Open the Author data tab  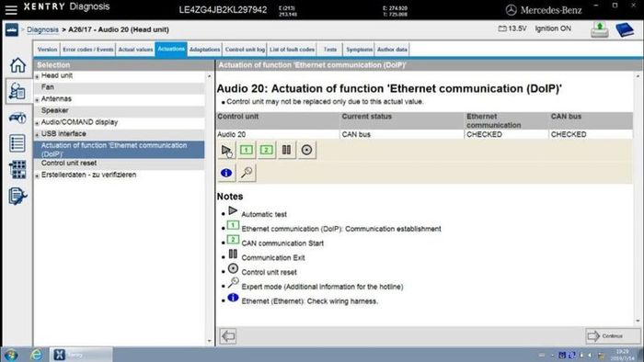tap(392, 50)
